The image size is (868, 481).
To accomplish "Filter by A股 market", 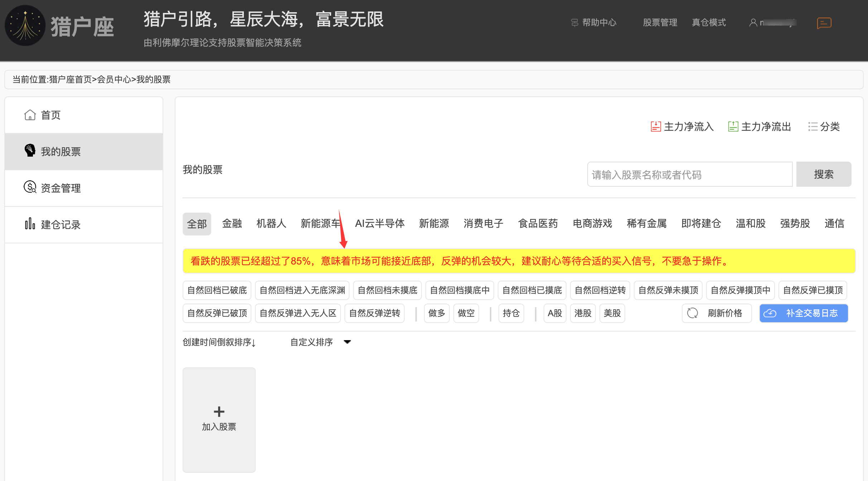I will [x=555, y=313].
